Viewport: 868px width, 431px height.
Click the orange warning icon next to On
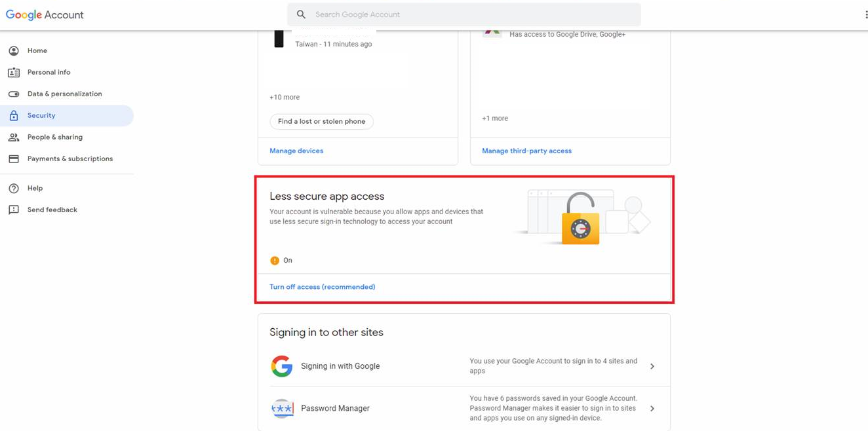point(275,261)
